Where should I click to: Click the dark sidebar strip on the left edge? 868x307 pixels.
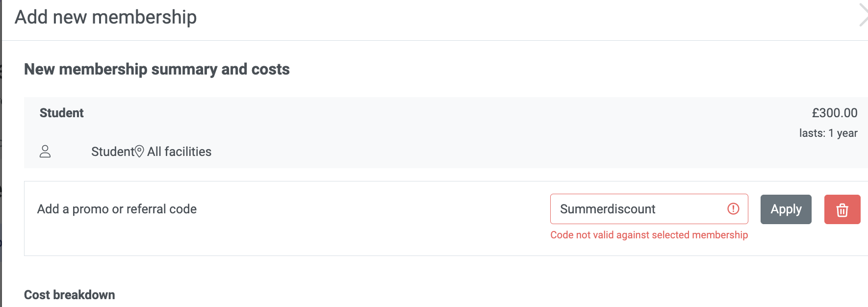click(1, 153)
